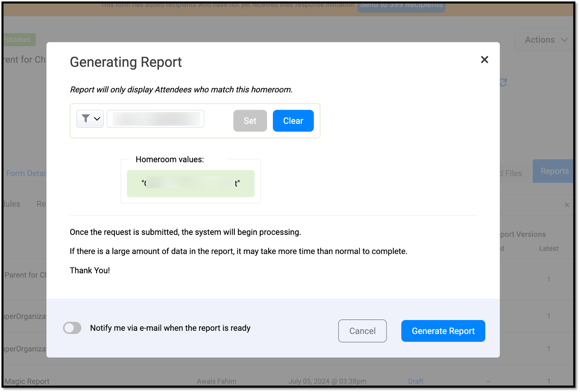Click the refresh icon above the Reports panel
This screenshot has width=580, height=392.
point(503,82)
